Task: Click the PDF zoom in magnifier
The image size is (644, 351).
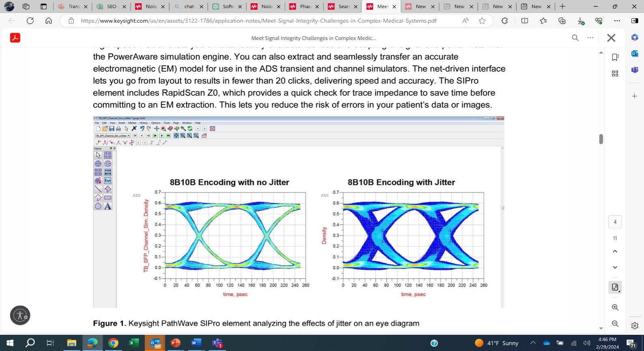Action: 615,307
